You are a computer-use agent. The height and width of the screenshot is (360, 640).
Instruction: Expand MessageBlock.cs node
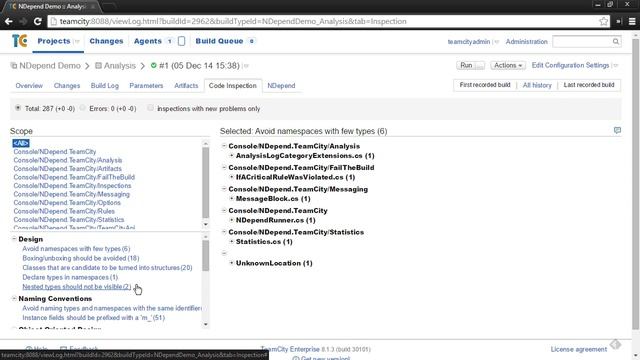point(231,198)
